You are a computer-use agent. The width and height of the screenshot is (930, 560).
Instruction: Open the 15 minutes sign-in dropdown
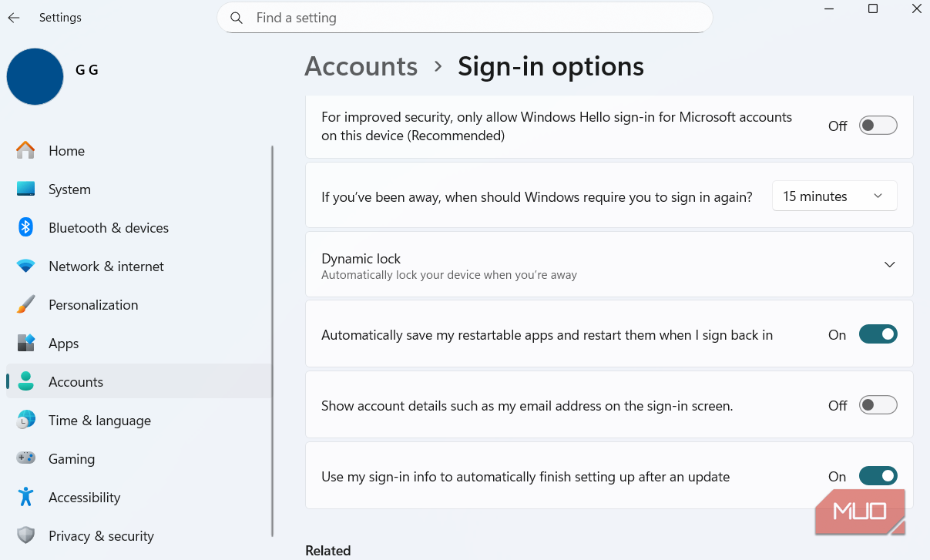[834, 196]
